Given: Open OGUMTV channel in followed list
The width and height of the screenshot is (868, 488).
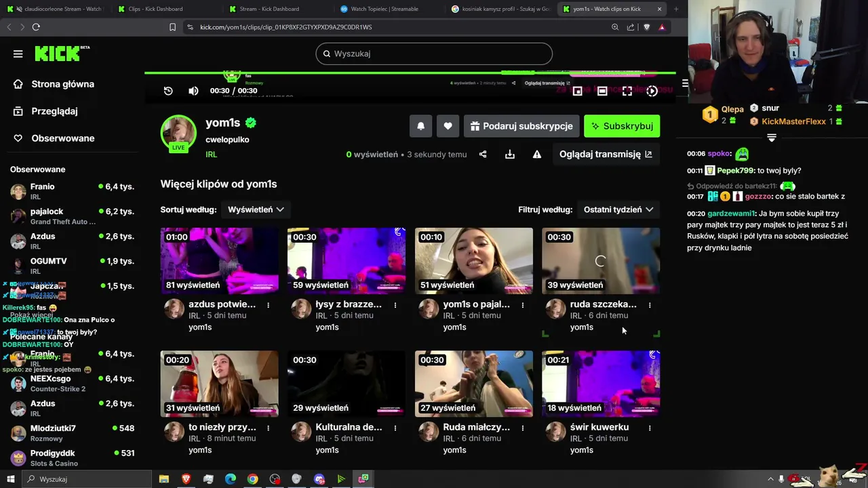Looking at the screenshot, I should tap(72, 266).
